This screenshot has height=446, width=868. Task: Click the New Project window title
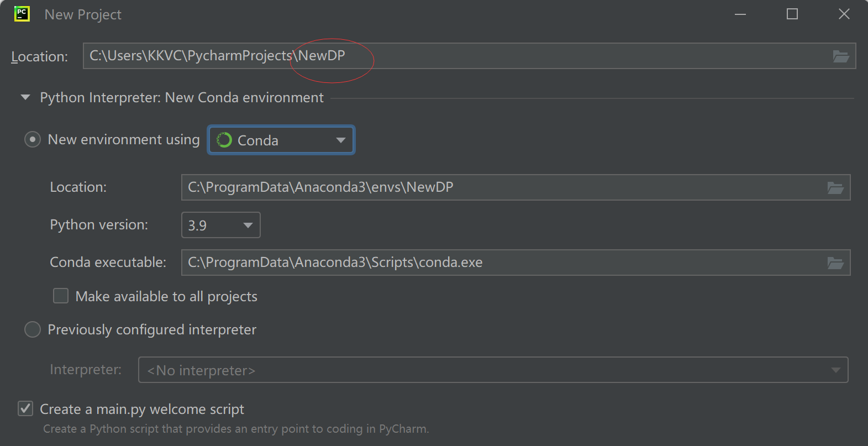click(83, 15)
